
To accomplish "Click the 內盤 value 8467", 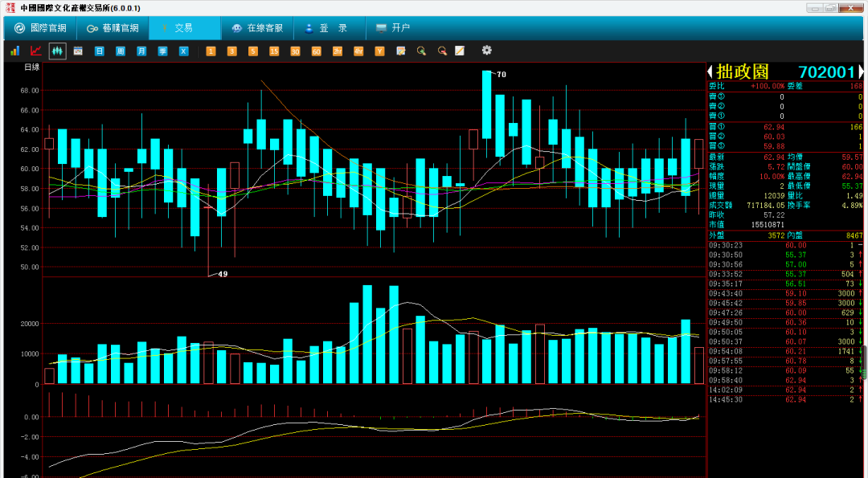I will (854, 235).
